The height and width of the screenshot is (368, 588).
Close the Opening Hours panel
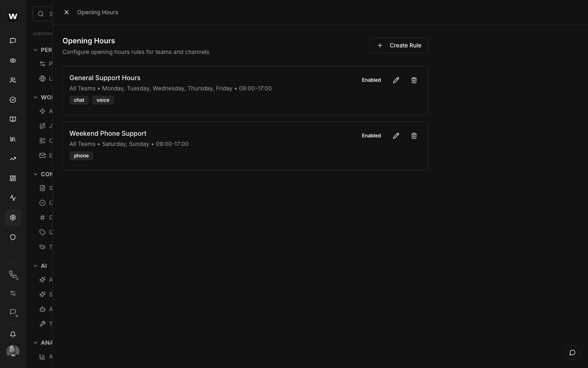click(67, 12)
